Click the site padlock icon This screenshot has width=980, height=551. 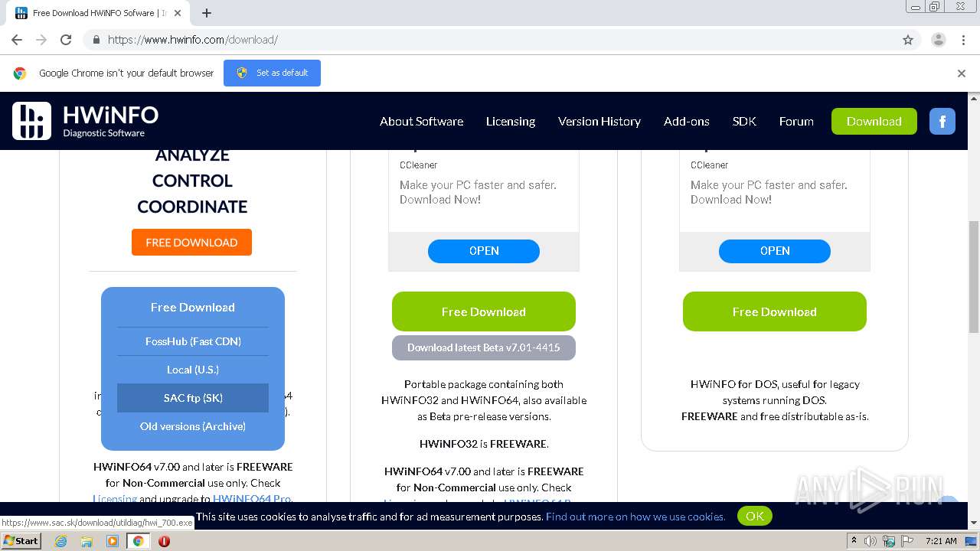tap(96, 40)
